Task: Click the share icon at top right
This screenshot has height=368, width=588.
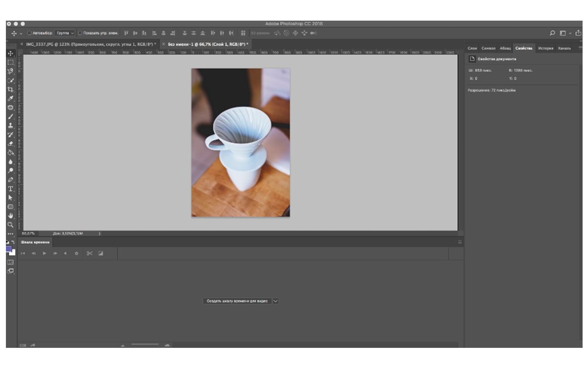Action: coord(579,33)
